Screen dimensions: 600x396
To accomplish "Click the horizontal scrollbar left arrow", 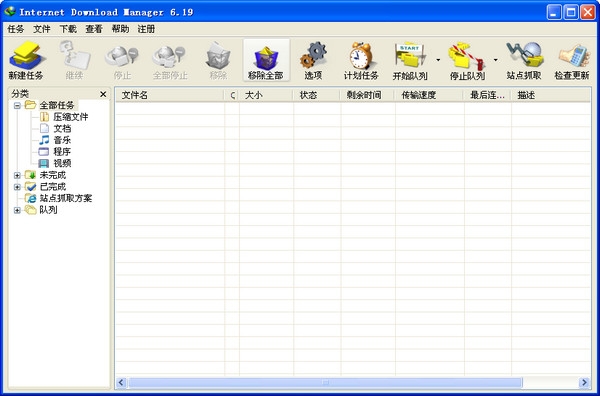I will 122,382.
